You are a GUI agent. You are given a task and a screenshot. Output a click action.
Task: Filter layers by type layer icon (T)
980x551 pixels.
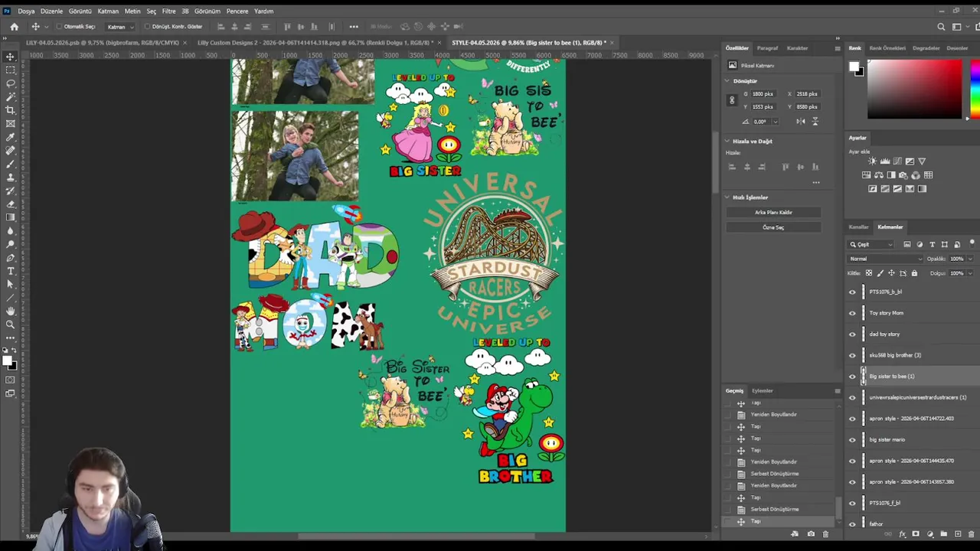point(932,245)
